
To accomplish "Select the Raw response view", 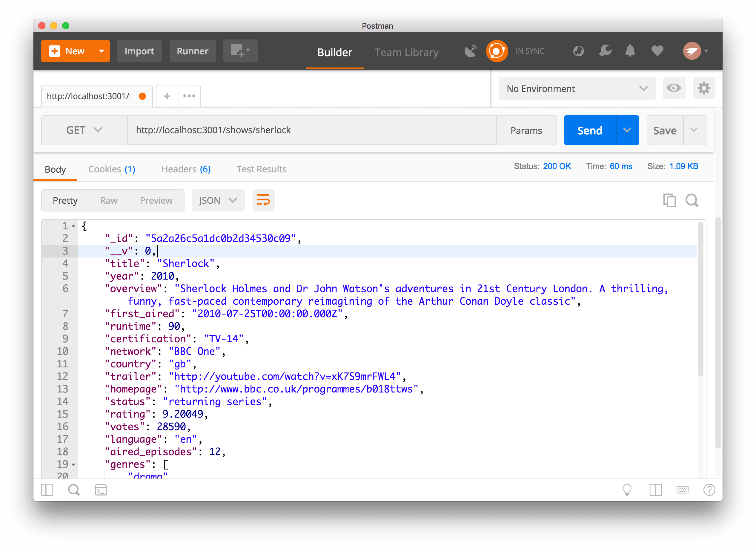I will coord(108,200).
